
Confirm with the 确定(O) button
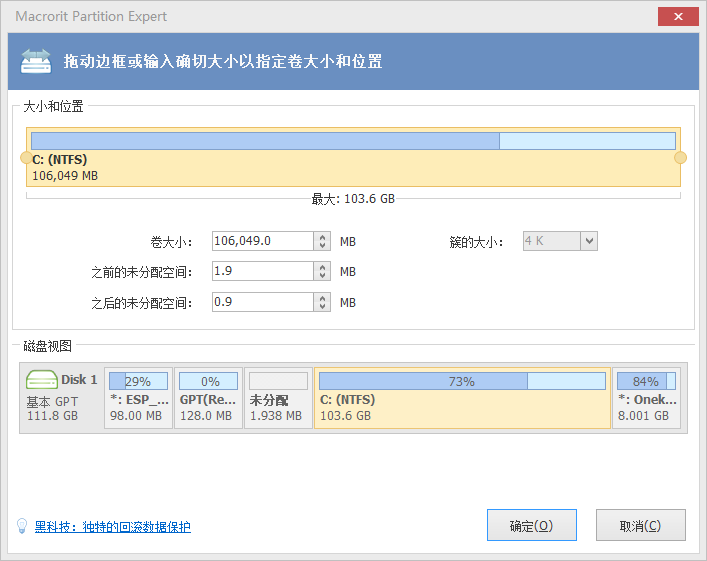coord(532,525)
